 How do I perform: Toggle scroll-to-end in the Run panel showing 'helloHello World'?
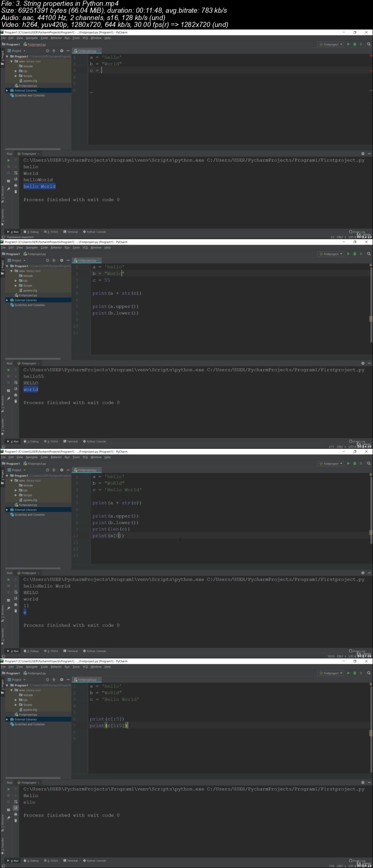coord(16,598)
